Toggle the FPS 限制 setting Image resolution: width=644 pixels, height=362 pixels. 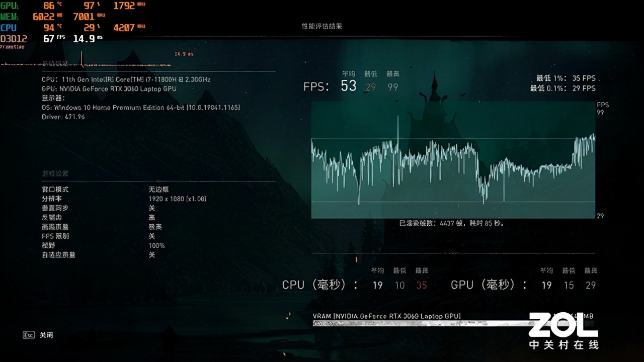click(x=151, y=236)
